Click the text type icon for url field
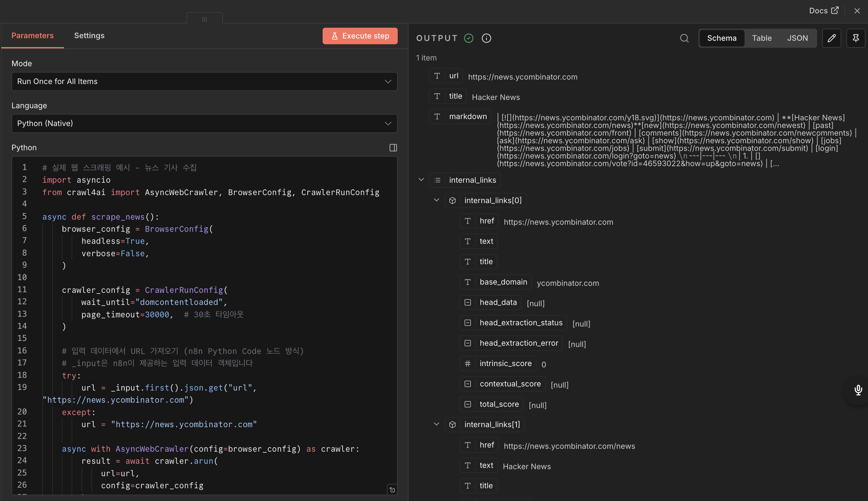 (x=437, y=76)
